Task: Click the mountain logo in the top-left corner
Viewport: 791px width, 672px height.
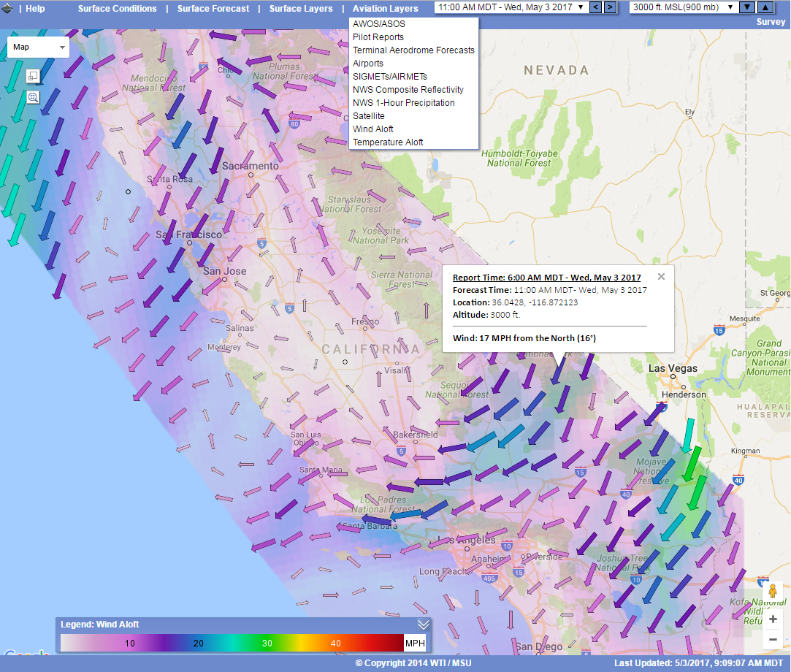Action: point(8,7)
